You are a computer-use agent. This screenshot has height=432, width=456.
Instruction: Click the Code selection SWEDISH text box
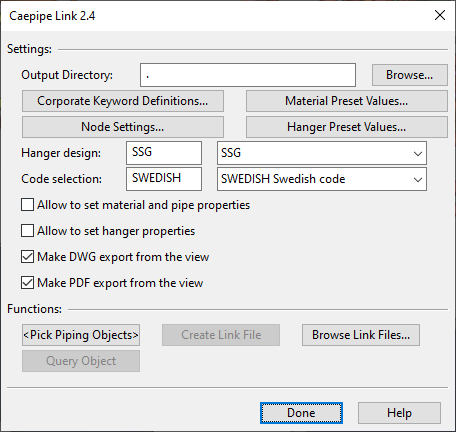tap(164, 179)
